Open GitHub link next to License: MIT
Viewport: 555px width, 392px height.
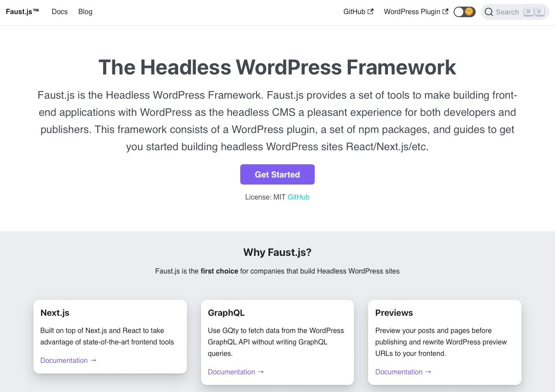pyautogui.click(x=298, y=197)
